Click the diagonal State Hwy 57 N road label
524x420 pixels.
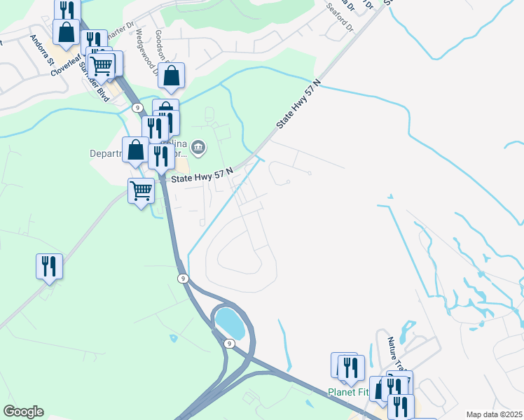(x=298, y=104)
